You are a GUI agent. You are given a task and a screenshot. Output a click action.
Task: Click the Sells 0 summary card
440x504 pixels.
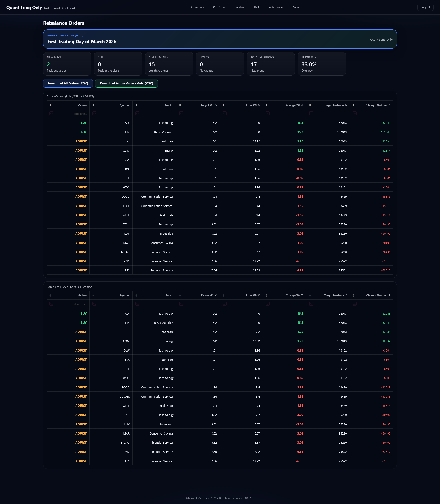tap(118, 64)
